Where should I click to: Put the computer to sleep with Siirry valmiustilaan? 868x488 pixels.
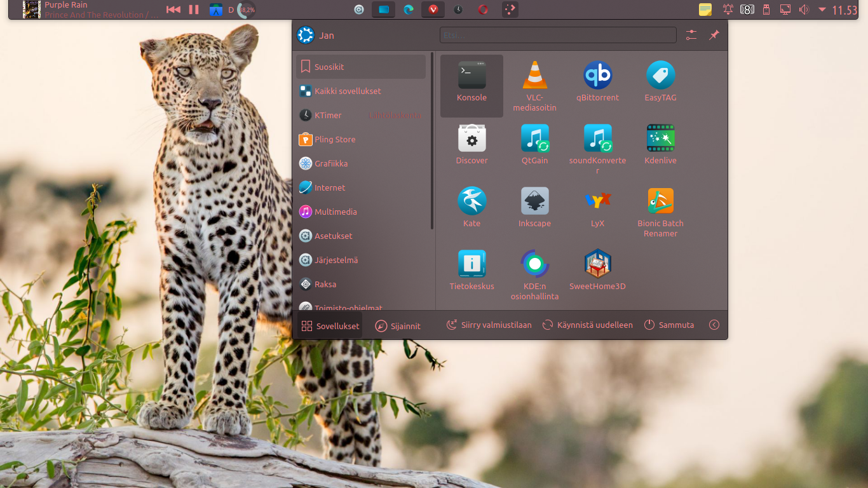[488, 325]
